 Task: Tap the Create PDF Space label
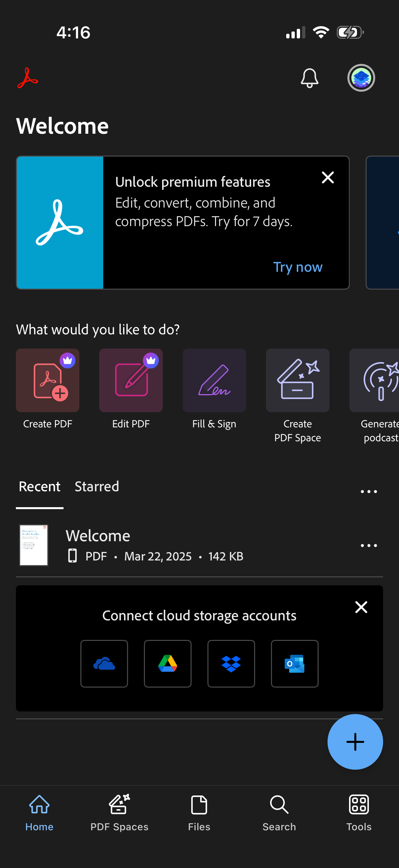pyautogui.click(x=298, y=431)
